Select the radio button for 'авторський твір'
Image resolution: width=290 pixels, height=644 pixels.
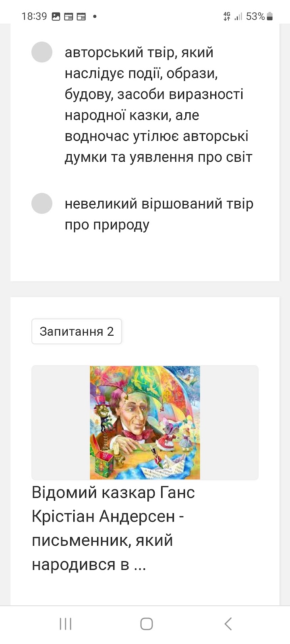tap(42, 52)
